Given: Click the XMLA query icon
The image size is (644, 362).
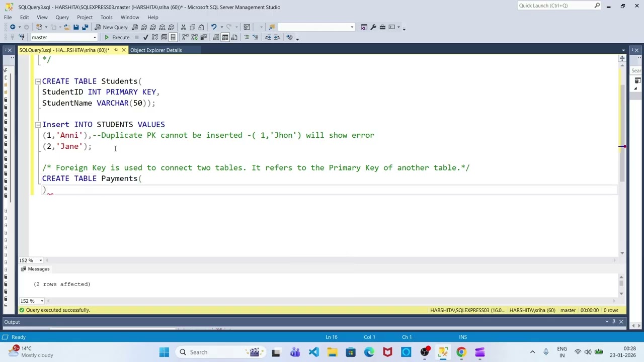Looking at the screenshot, I should [162, 27].
